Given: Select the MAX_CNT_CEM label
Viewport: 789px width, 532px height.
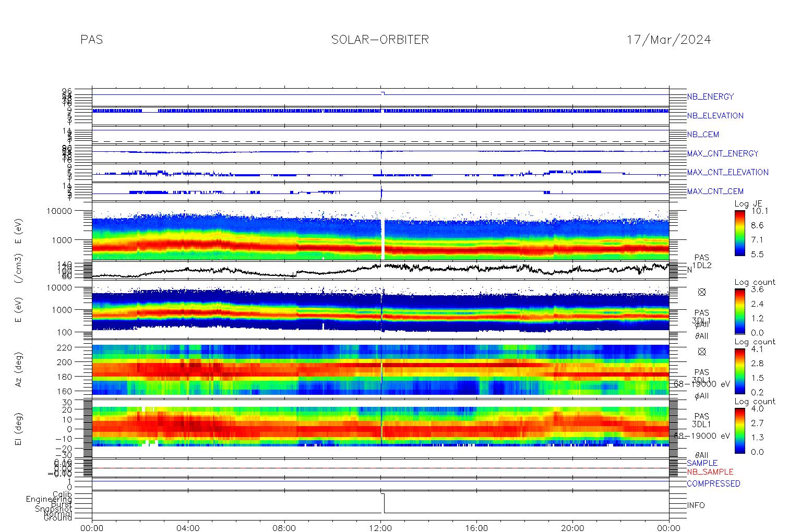Looking at the screenshot, I should (x=715, y=191).
